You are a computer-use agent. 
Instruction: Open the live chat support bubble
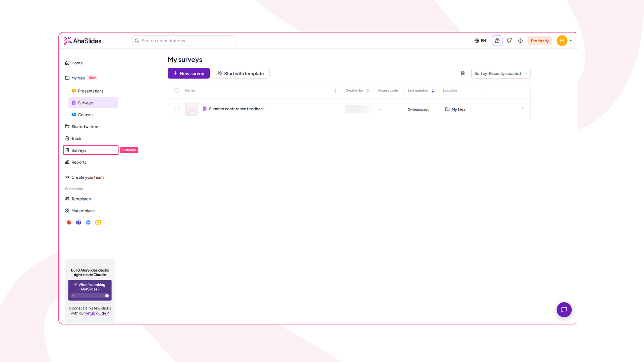(564, 310)
